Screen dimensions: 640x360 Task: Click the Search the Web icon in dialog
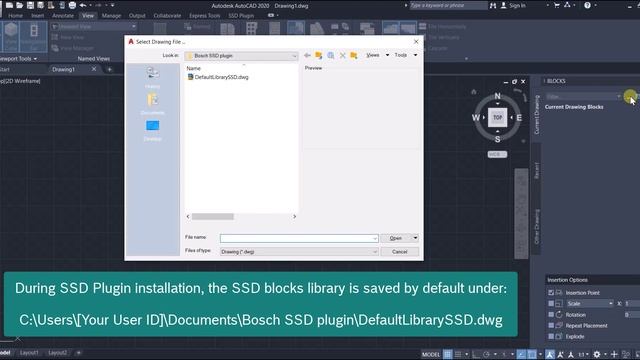click(x=331, y=55)
